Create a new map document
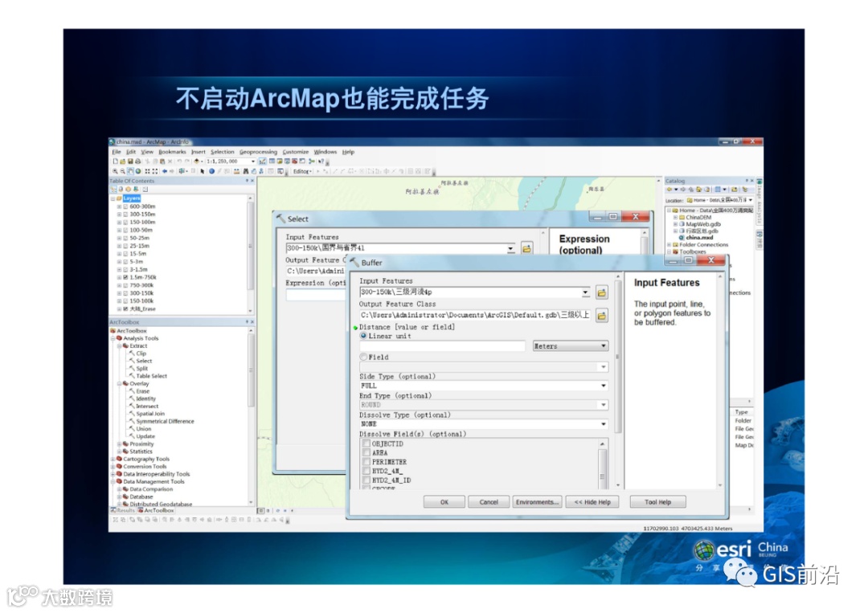 pyautogui.click(x=115, y=161)
